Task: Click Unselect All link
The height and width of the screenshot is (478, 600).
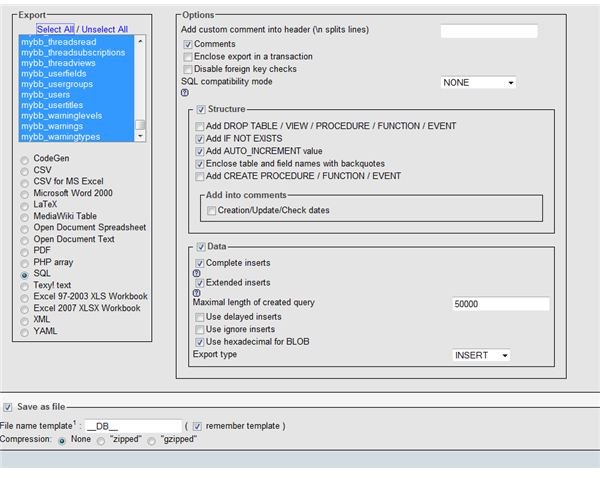Action: pos(104,29)
